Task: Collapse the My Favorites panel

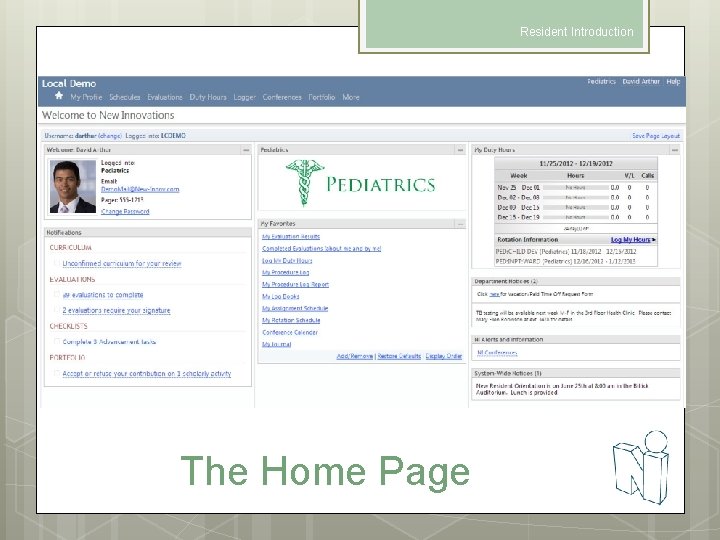Action: 460,224
